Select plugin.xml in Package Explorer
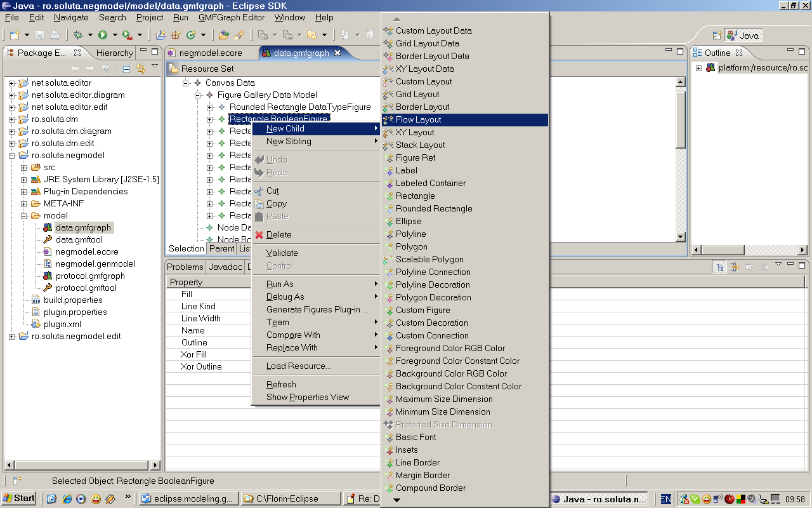Image resolution: width=812 pixels, height=508 pixels. tap(62, 324)
